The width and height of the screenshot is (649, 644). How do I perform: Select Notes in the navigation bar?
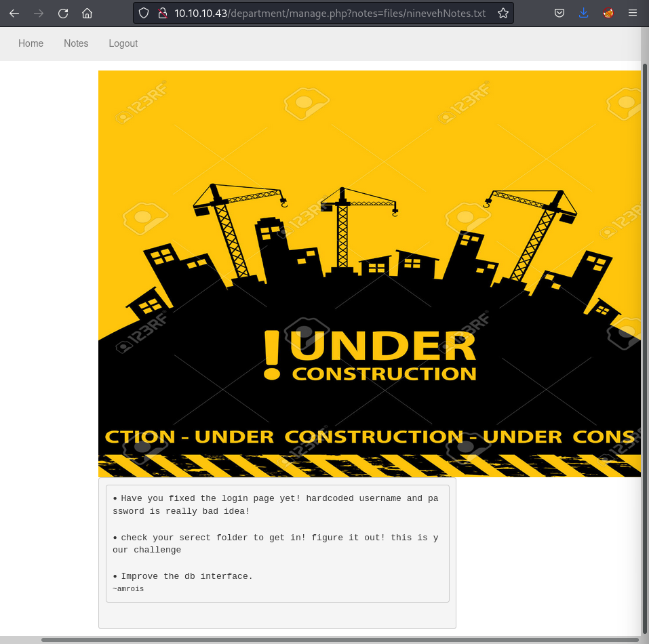(76, 43)
